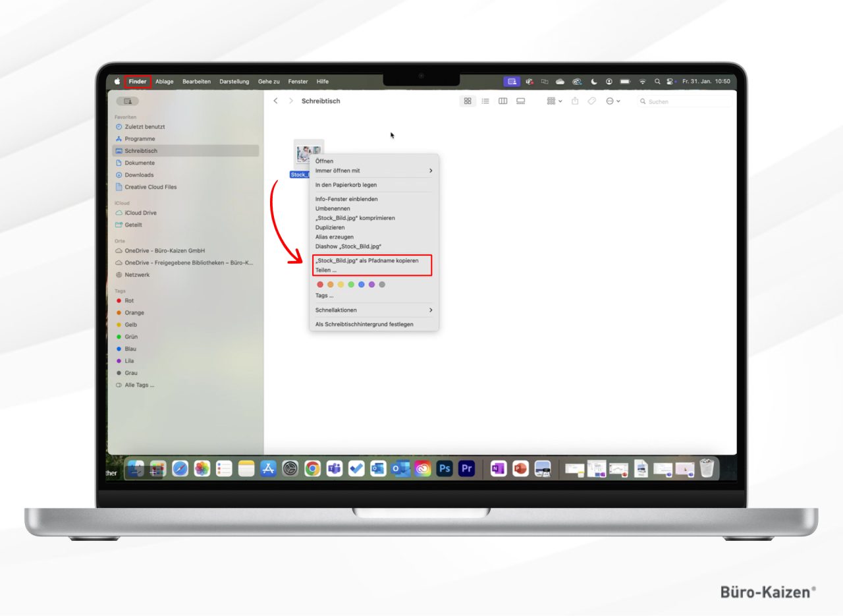Open the grouping options dropdown in toolbar
Image resolution: width=843 pixels, height=616 pixels.
[x=555, y=101]
